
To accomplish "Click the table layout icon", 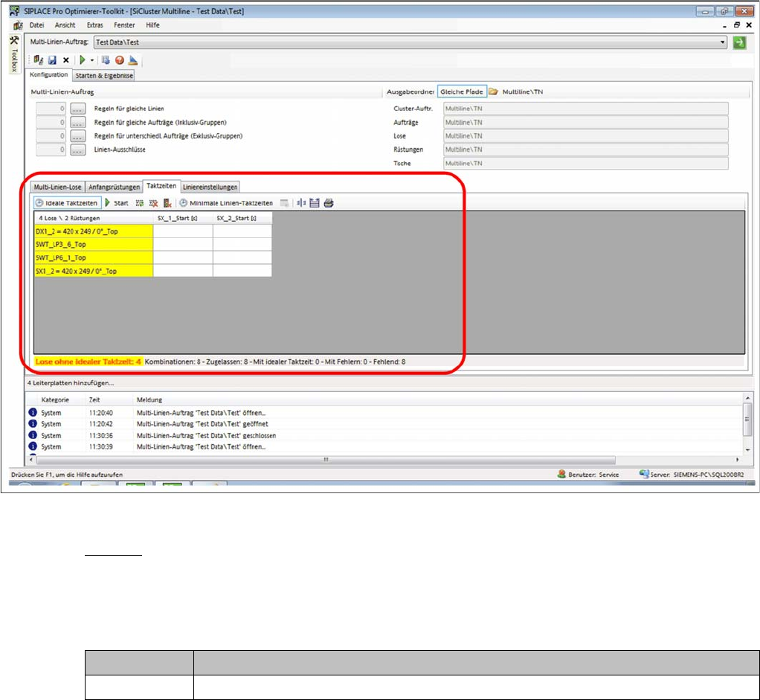I will pyautogui.click(x=315, y=203).
